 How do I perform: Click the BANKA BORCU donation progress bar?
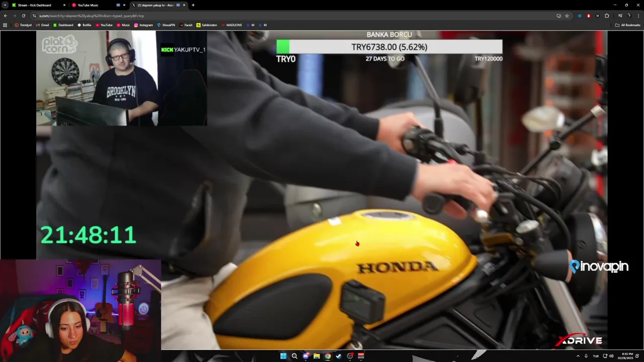(x=389, y=47)
